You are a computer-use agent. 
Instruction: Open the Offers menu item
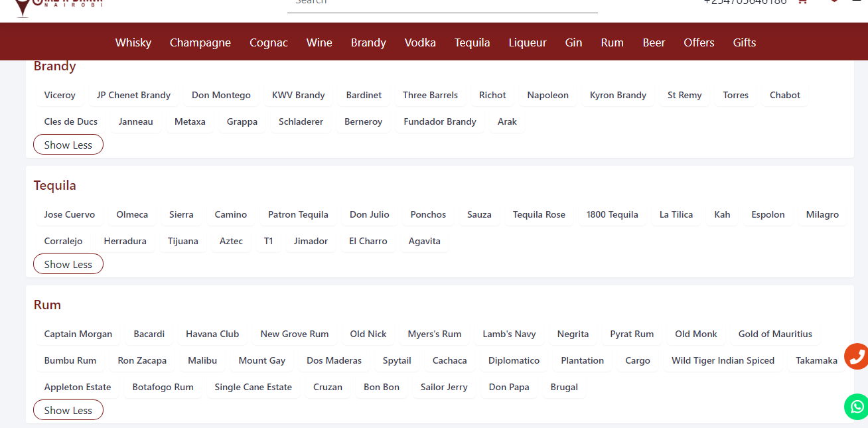coord(699,42)
